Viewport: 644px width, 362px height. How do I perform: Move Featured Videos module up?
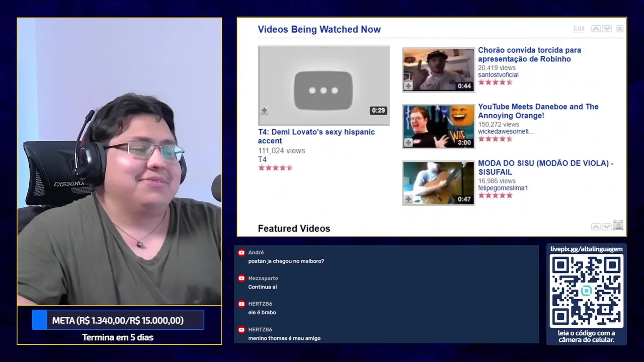(596, 227)
